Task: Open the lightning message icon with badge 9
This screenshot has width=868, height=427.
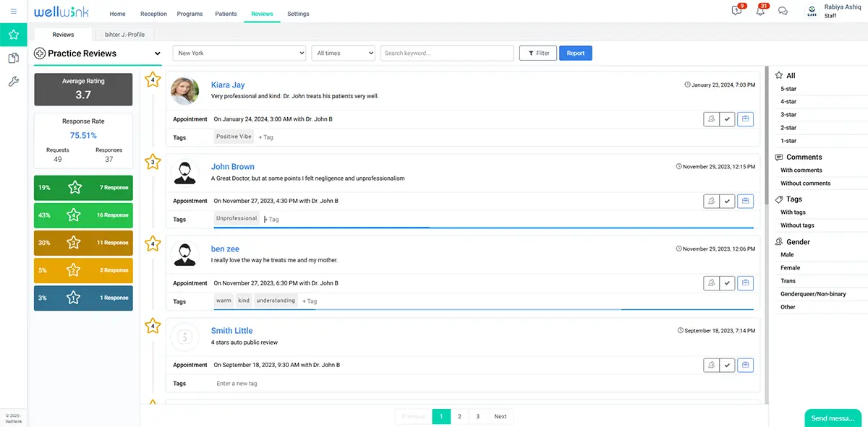Action: tap(737, 11)
